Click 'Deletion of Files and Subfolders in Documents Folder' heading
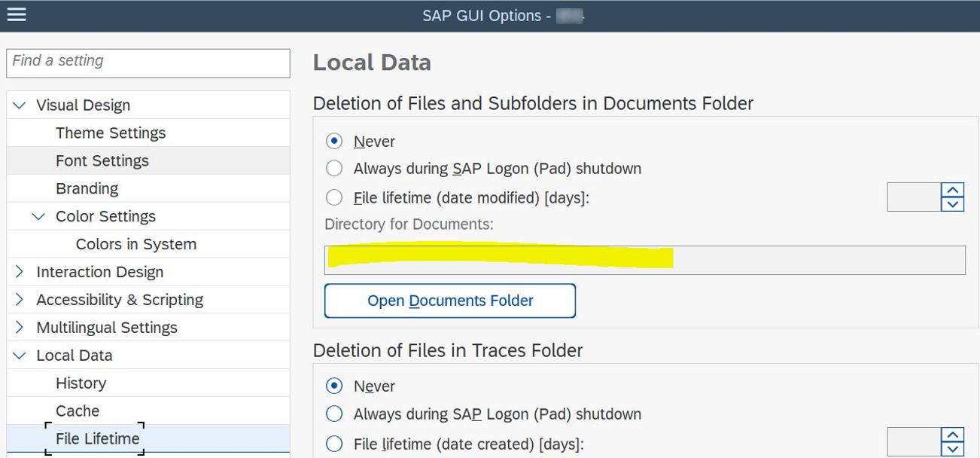 533,103
